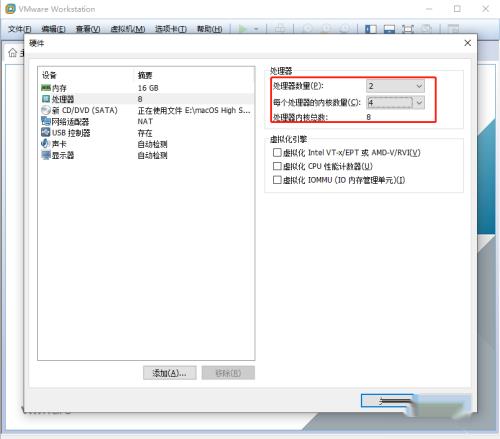Select the 处理器 row label in device list
500x439 pixels.
click(63, 99)
